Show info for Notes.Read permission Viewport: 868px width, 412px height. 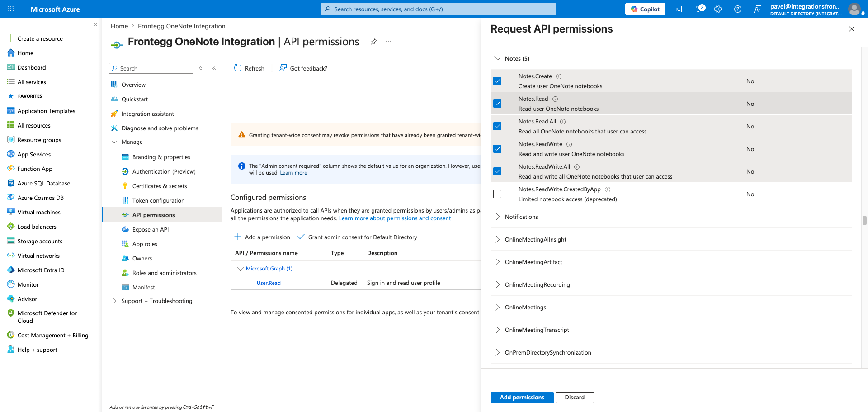pos(555,99)
